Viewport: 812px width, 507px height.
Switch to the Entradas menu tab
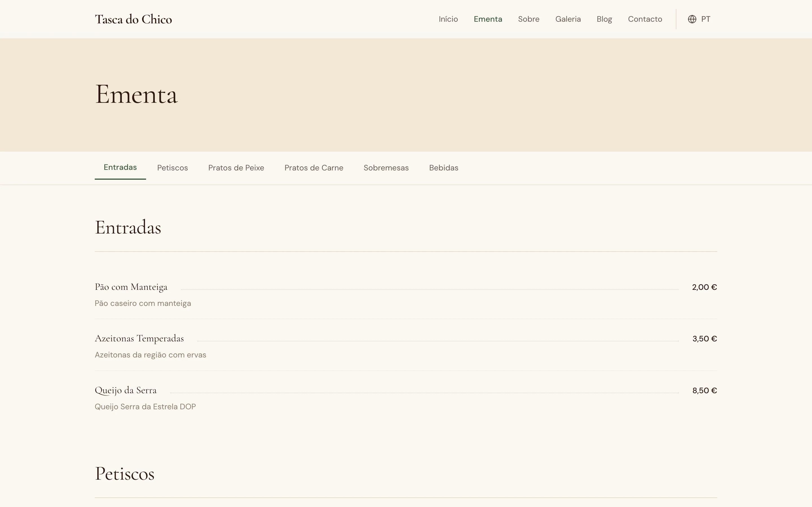point(120,168)
